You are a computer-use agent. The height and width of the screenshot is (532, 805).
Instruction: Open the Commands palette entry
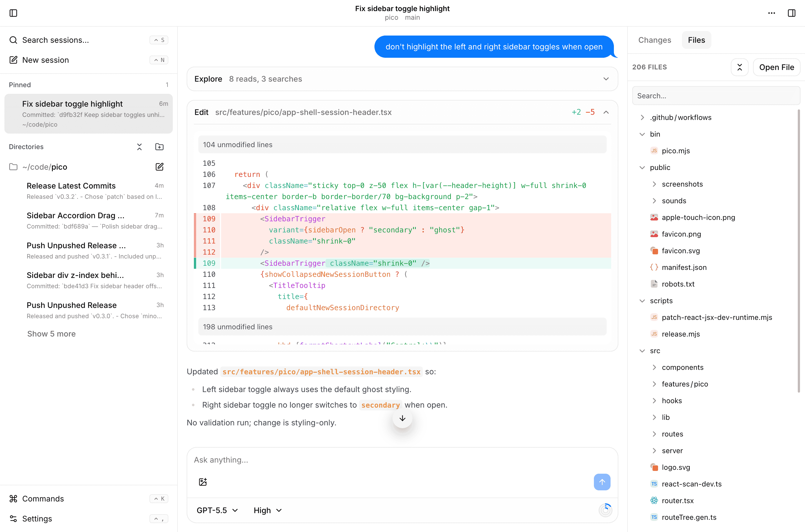pyautogui.click(x=89, y=498)
